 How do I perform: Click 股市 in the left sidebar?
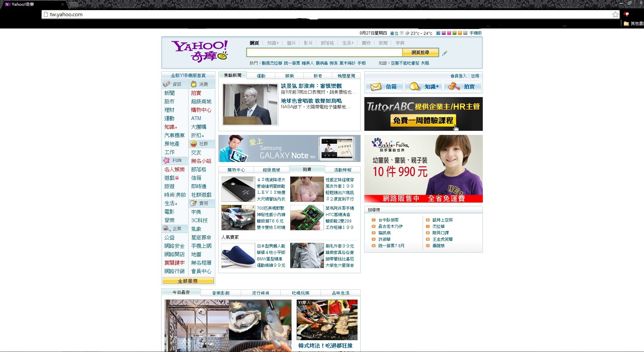pyautogui.click(x=169, y=101)
